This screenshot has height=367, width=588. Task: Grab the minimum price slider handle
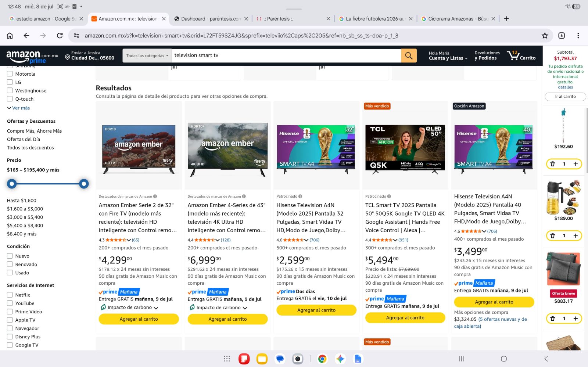pos(12,184)
